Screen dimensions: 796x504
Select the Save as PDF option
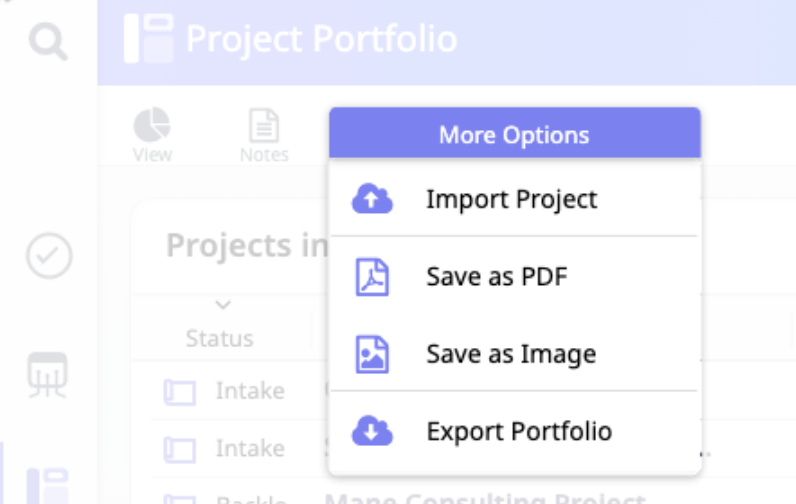[x=496, y=277]
